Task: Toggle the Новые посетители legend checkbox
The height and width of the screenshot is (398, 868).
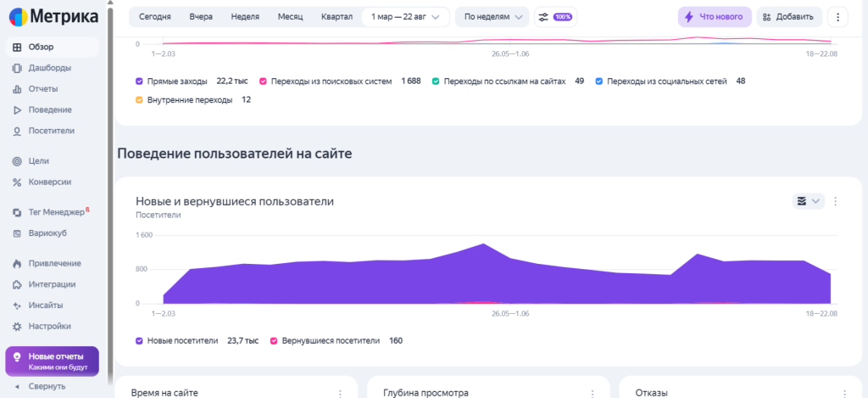Action: tap(139, 340)
